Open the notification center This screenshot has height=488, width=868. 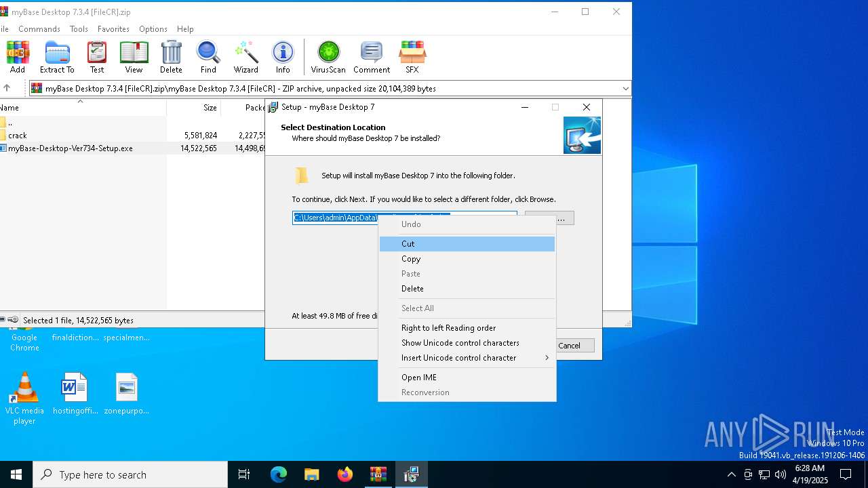click(x=846, y=474)
